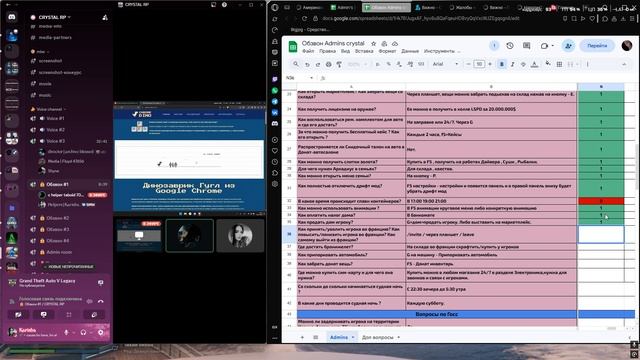Star the Обзвон Admins crystal spreadsheet
This screenshot has height=360, width=640.
click(373, 43)
